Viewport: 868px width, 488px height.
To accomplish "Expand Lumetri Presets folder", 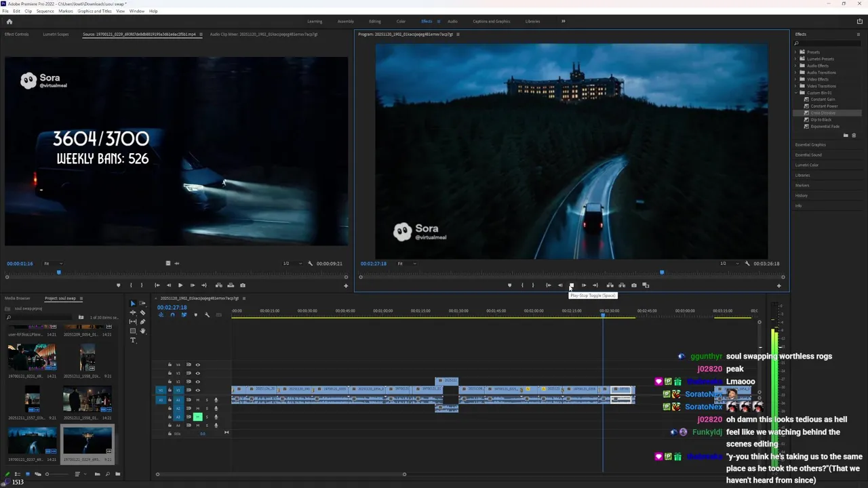I will [795, 59].
